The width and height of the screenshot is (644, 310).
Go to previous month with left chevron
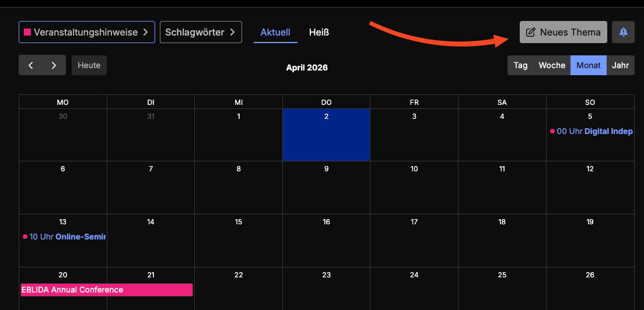[31, 65]
